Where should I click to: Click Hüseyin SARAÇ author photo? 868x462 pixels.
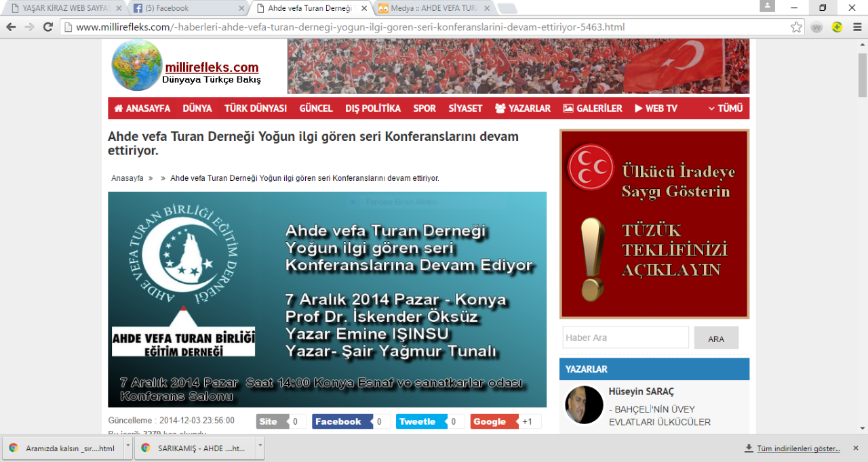coord(584,405)
